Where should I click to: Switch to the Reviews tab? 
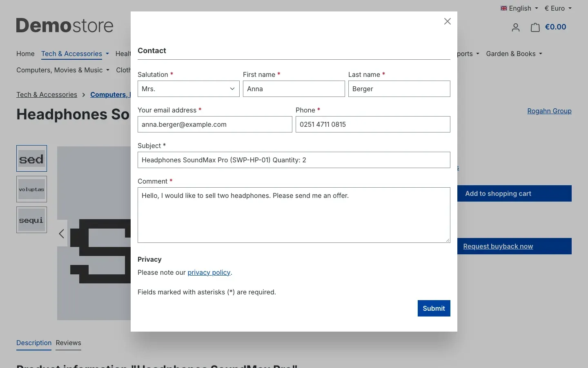coord(69,343)
